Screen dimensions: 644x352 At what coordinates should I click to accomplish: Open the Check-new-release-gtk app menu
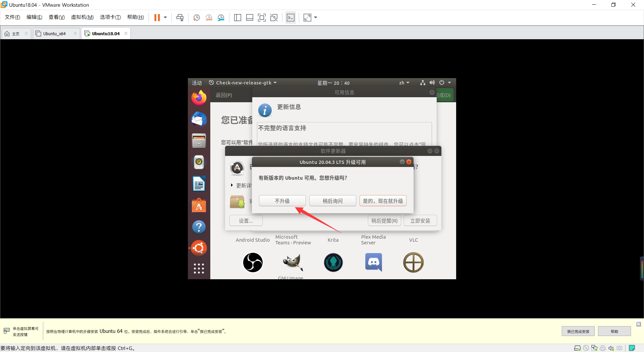tap(243, 83)
